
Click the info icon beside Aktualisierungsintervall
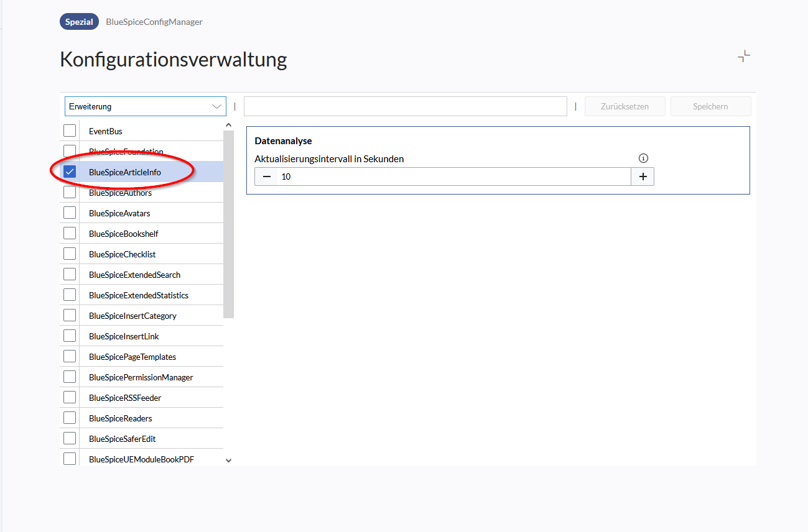pos(644,158)
